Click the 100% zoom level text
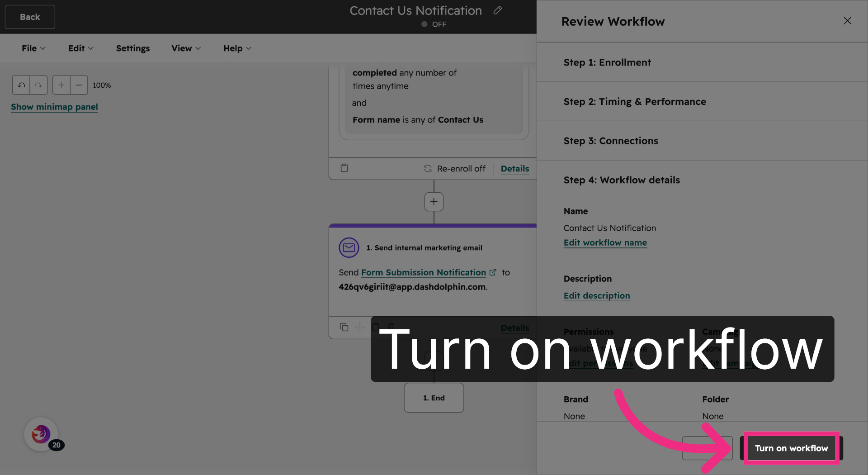This screenshot has height=475, width=868. 102,85
